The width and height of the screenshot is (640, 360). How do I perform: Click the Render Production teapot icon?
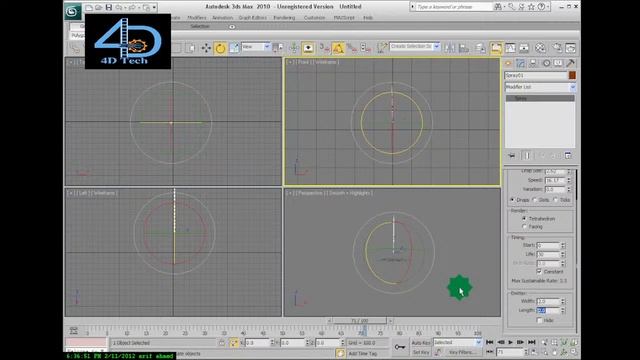coord(570,48)
